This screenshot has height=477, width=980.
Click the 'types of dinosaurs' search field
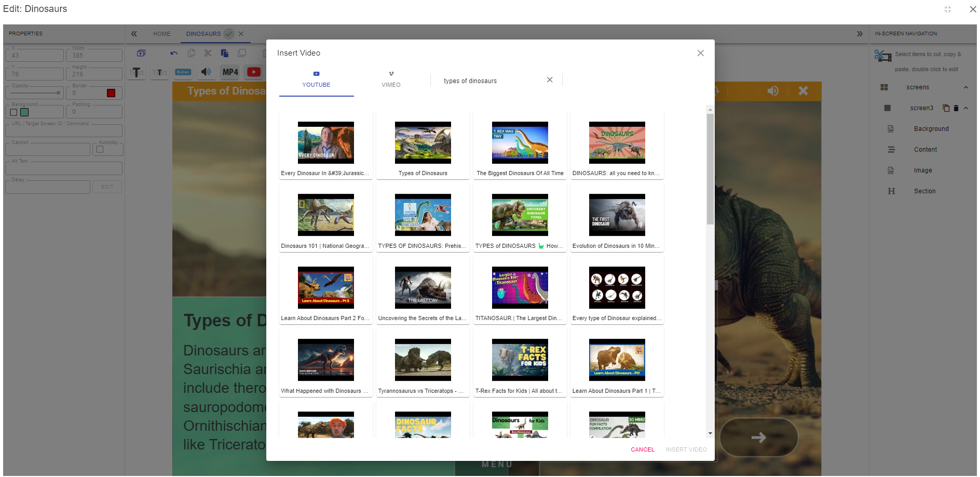point(491,81)
